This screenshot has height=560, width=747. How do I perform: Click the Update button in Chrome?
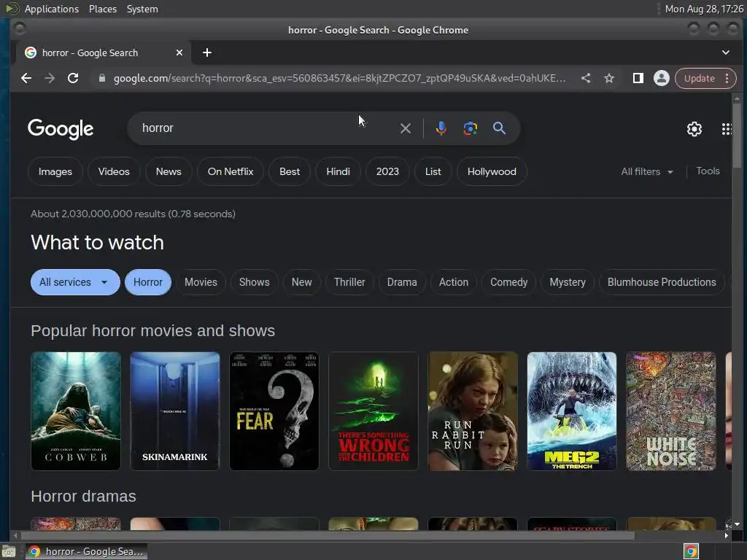(699, 78)
